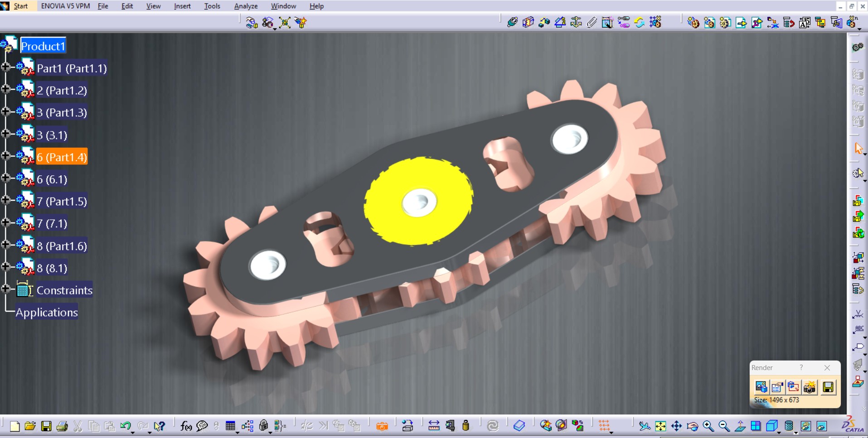Image resolution: width=868 pixels, height=438 pixels.
Task: Open the View menu
Action: click(153, 6)
